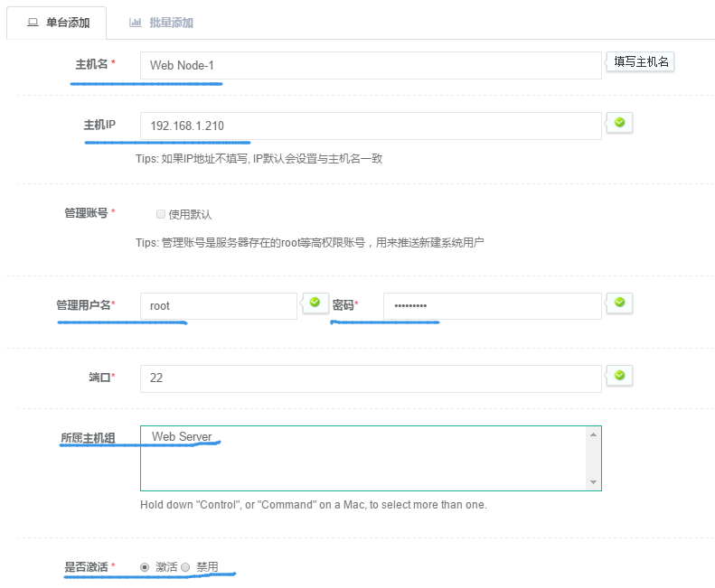Viewport: 715px width, 588px height.
Task: Click the host group list scroll down arrow
Action: (x=593, y=481)
